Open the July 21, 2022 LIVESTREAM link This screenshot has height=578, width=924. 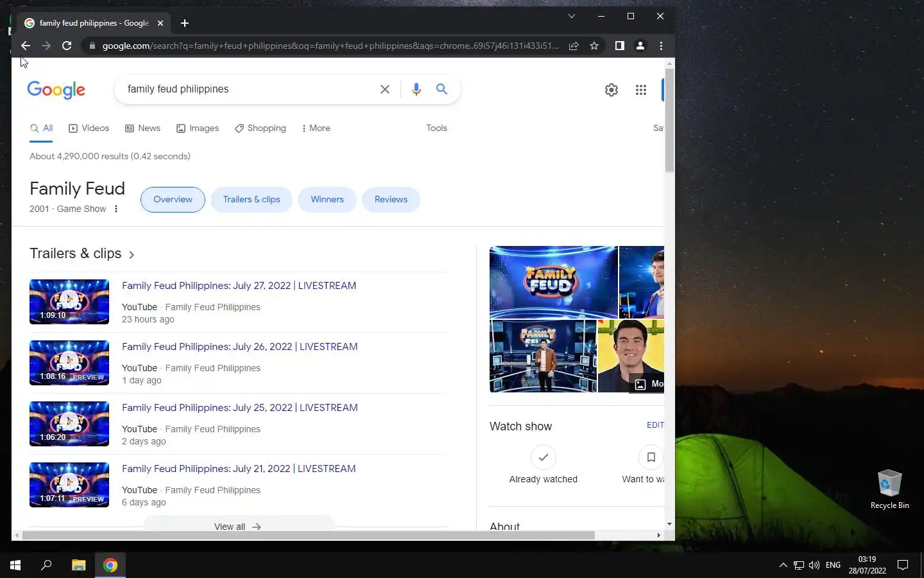tap(239, 468)
